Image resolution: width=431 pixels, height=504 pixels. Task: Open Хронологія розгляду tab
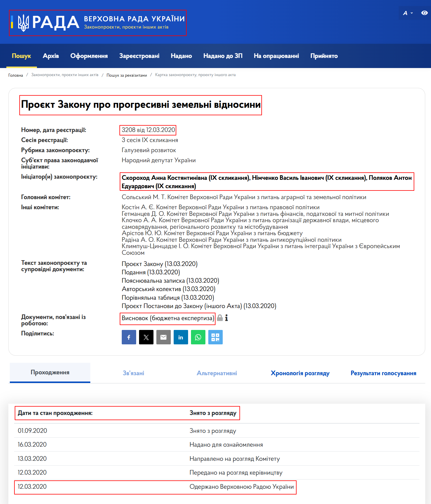[x=300, y=373]
